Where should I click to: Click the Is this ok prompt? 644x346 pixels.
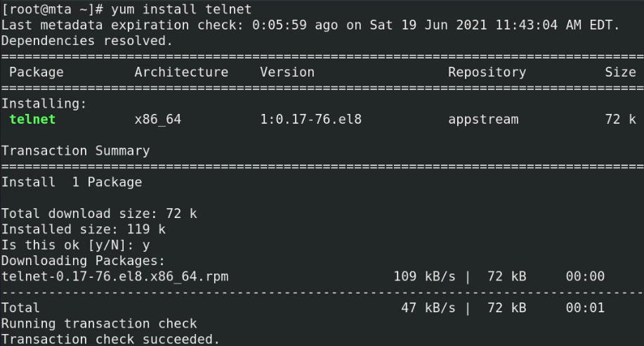76,245
